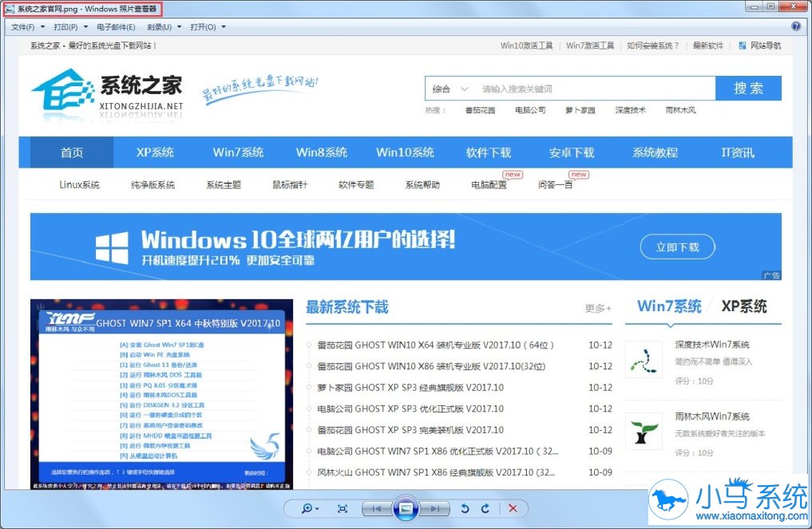The image size is (812, 529).
Task: Select the 系统教程 navigation tab
Action: tap(655, 152)
